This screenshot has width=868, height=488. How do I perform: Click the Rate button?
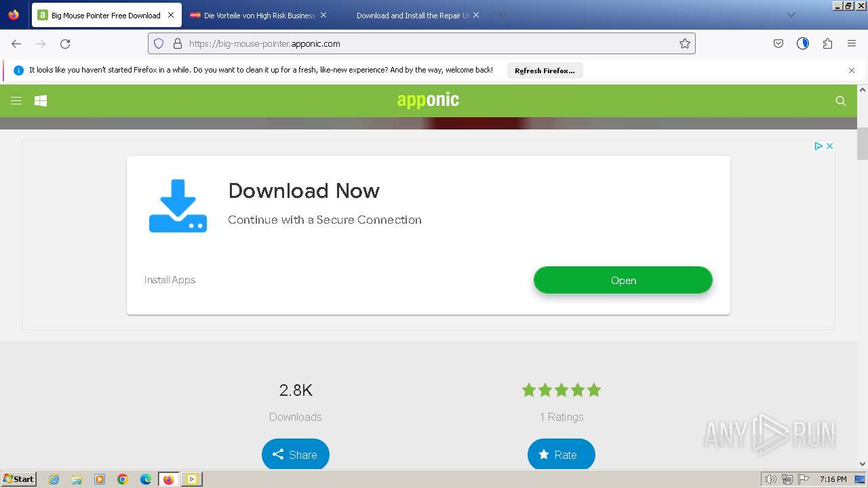[x=561, y=454]
